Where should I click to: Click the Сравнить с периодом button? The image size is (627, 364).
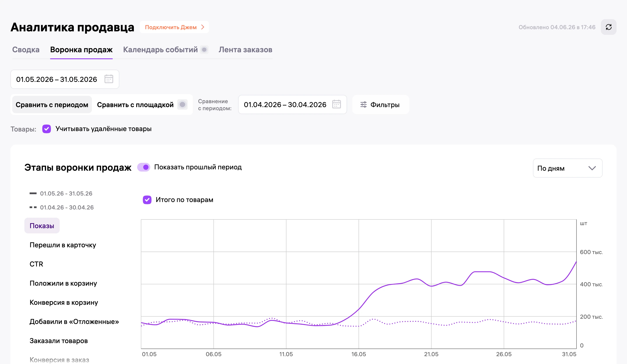52,105
